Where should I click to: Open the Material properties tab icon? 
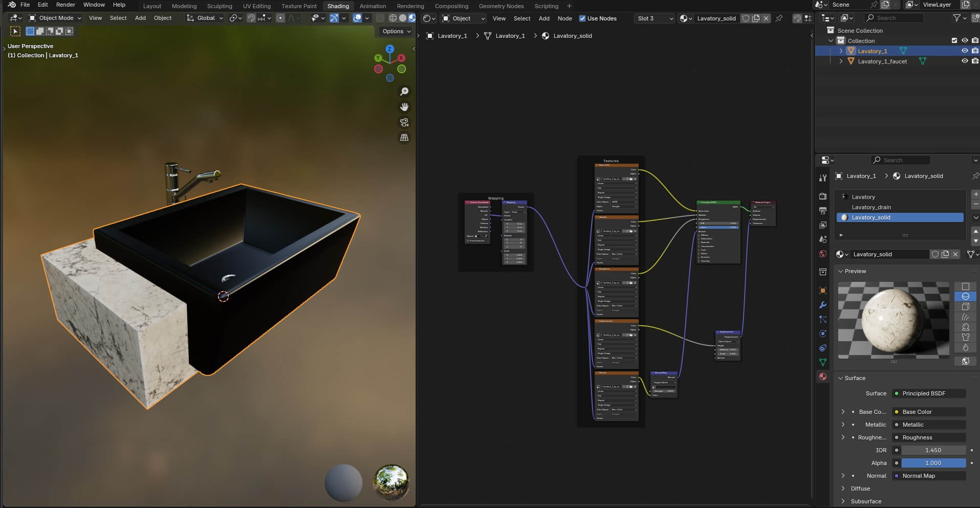point(823,377)
